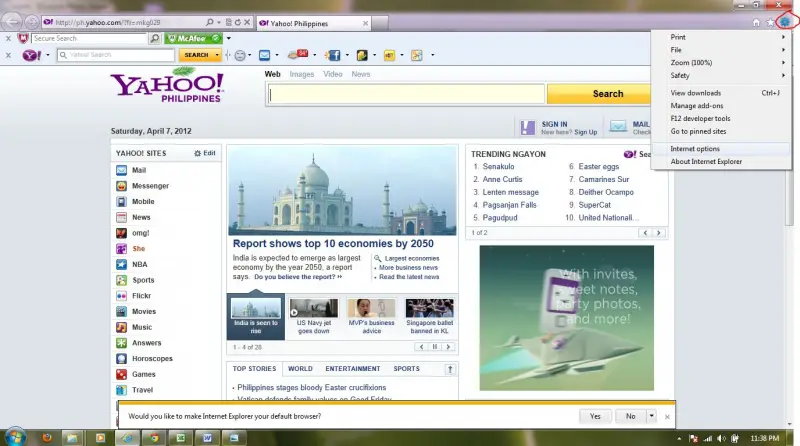Open the Windows Start orb
The width and height of the screenshot is (800, 446).
(x=14, y=437)
